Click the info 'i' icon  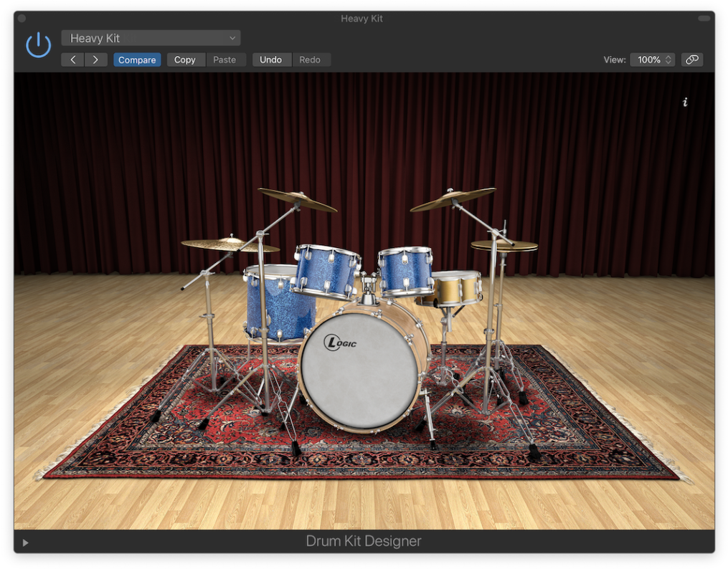pos(685,102)
